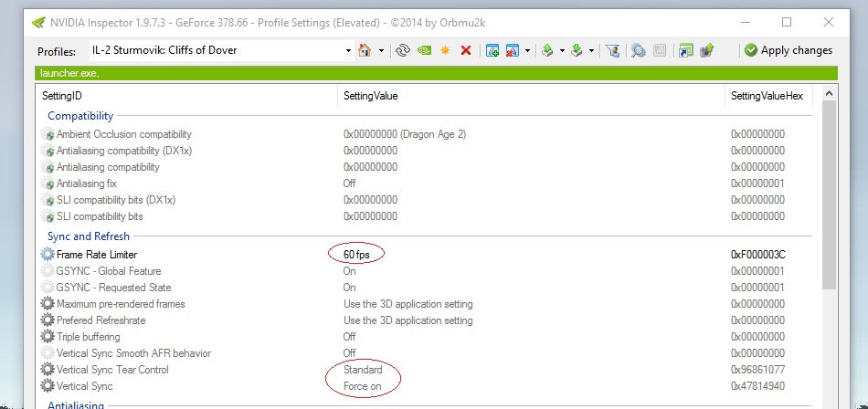Viewport: 868px width, 409px height.
Task: Open the dropdown arrow beside the home icon
Action: tap(381, 51)
